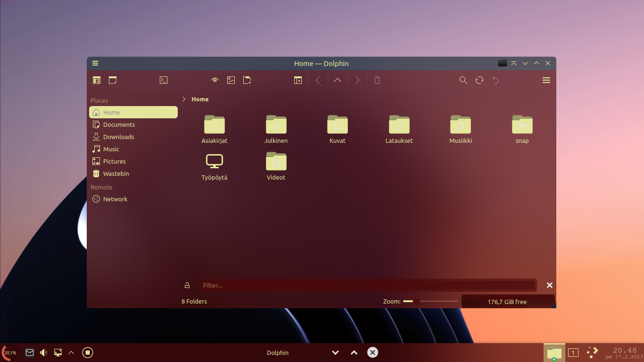Move to wastebin using the trash toolbar icon
Image resolution: width=644 pixels, height=362 pixels.
pyautogui.click(x=377, y=80)
